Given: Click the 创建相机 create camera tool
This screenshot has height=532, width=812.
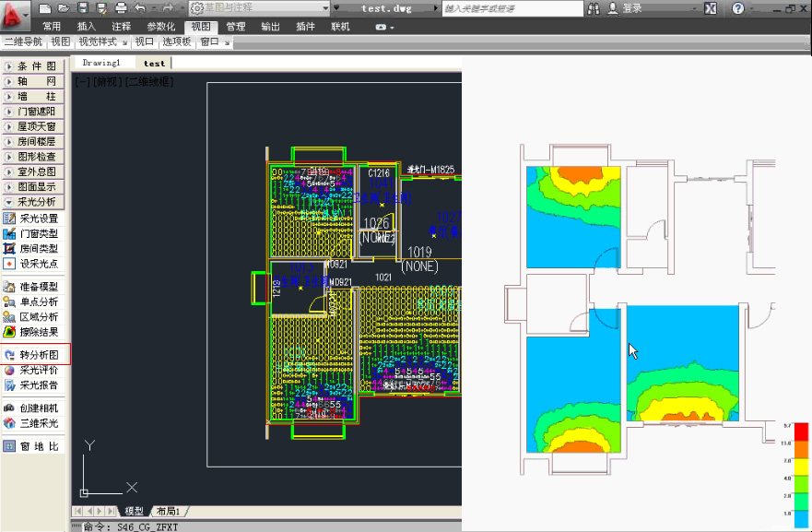Looking at the screenshot, I should (37, 408).
